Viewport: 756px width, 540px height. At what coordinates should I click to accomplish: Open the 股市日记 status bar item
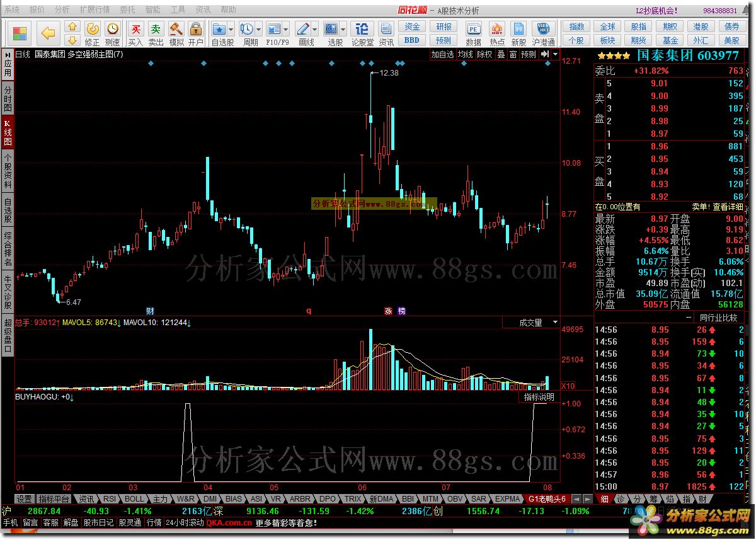pyautogui.click(x=98, y=522)
